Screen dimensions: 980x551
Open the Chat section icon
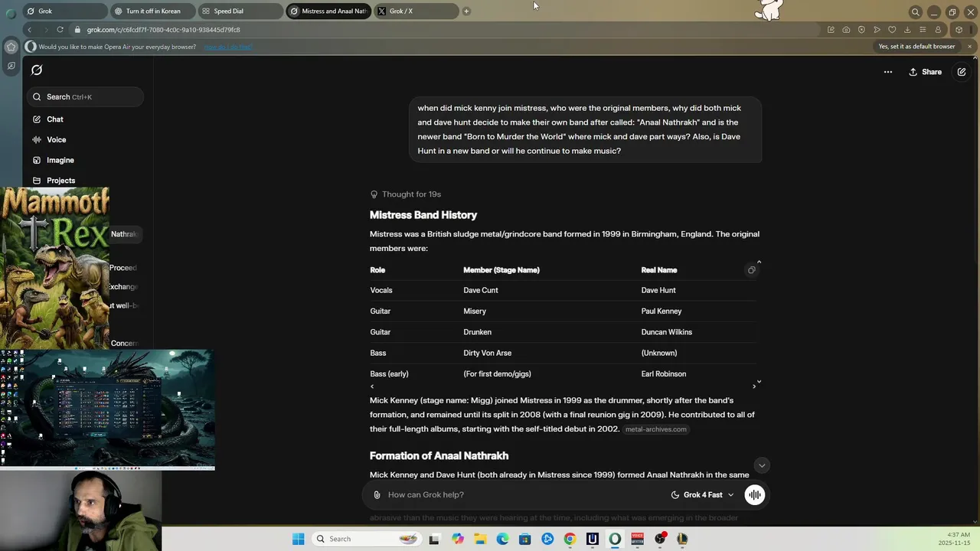37,119
